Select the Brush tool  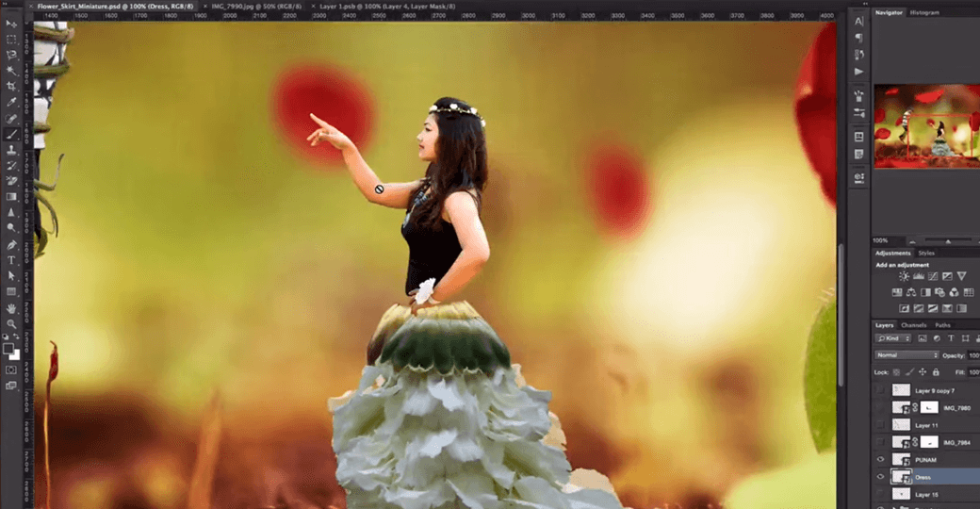tap(11, 134)
